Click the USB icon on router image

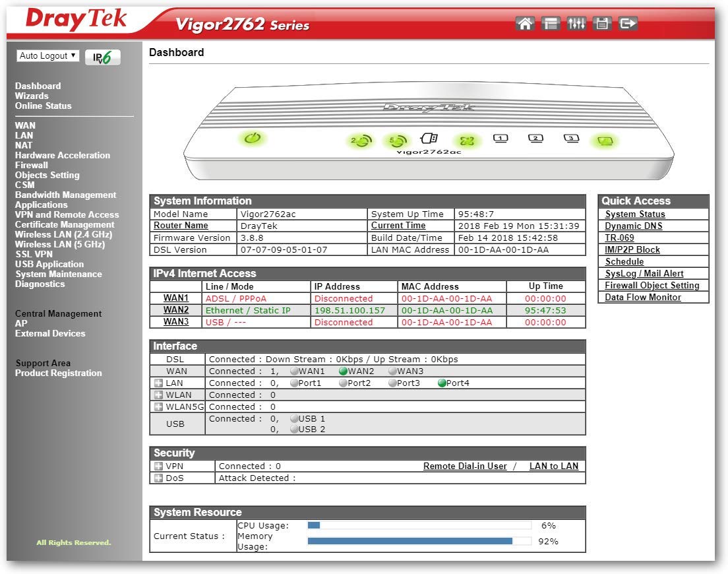429,139
